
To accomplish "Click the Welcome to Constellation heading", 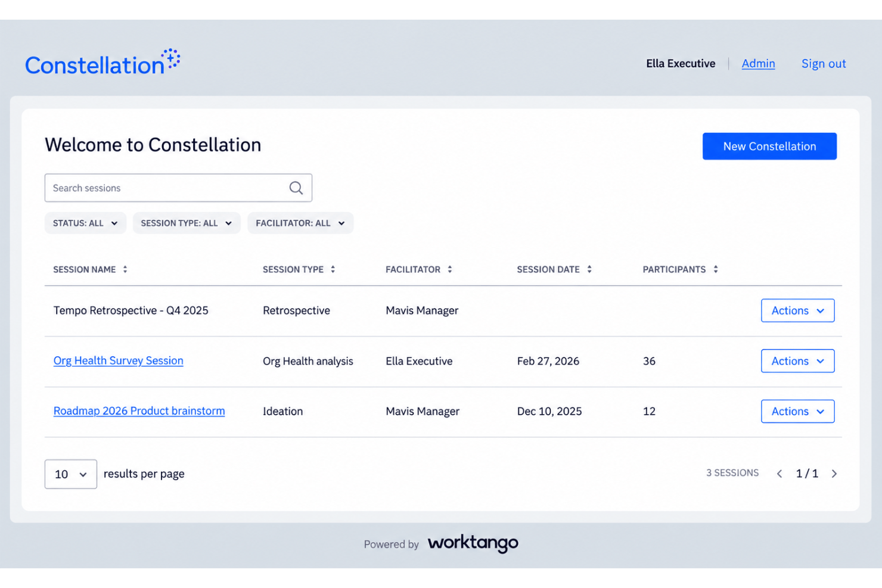I will (153, 145).
